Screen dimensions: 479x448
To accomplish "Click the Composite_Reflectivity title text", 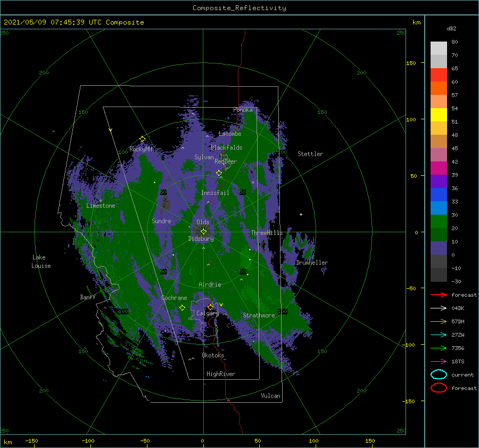I will click(240, 7).
